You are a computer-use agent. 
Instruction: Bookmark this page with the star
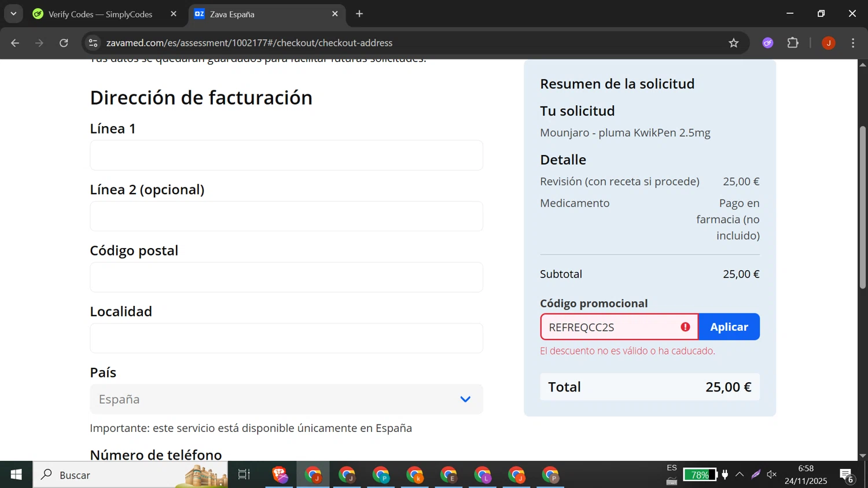click(x=734, y=43)
